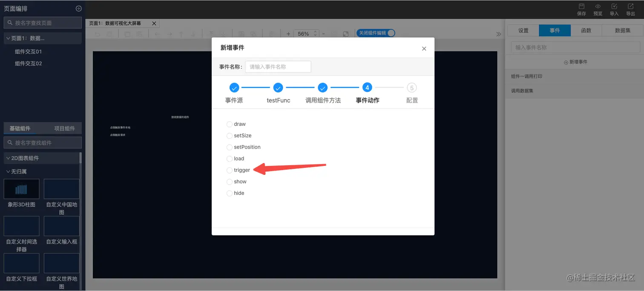644x291 pixels.
Task: Add a new page with plus icon
Action: [x=78, y=9]
